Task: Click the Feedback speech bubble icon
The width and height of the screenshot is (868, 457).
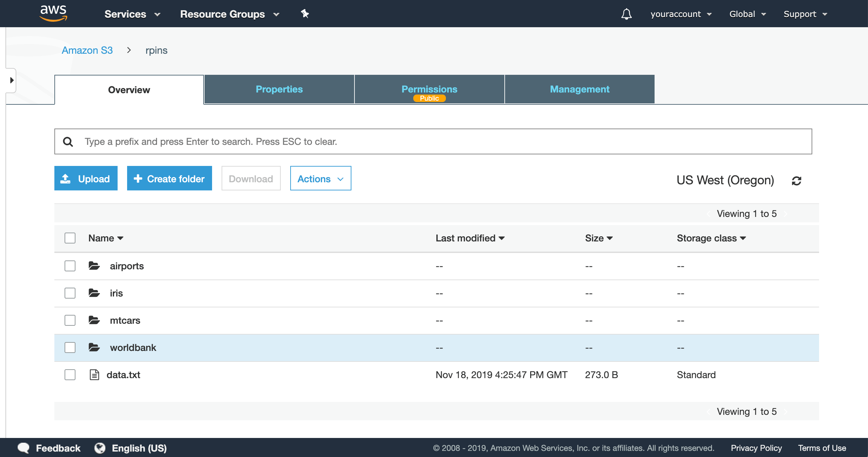Action: (24, 448)
